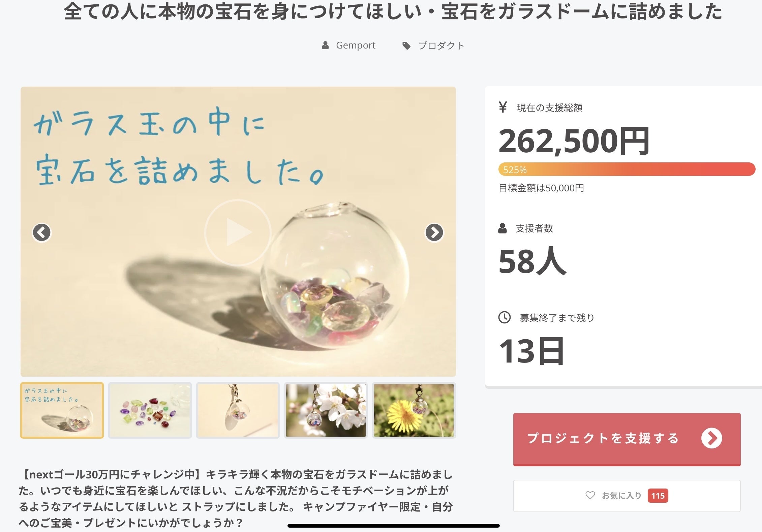The height and width of the screenshot is (532, 762).
Task: Go to previous slide arrow
Action: (x=42, y=232)
